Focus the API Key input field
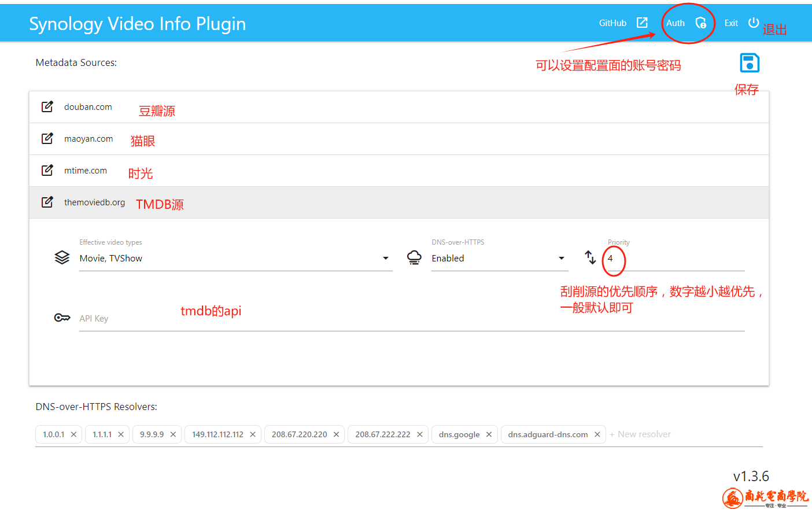The width and height of the screenshot is (812, 513). pyautogui.click(x=412, y=319)
